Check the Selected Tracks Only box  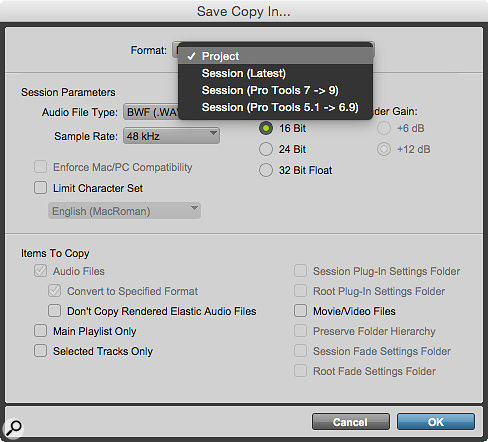point(40,351)
